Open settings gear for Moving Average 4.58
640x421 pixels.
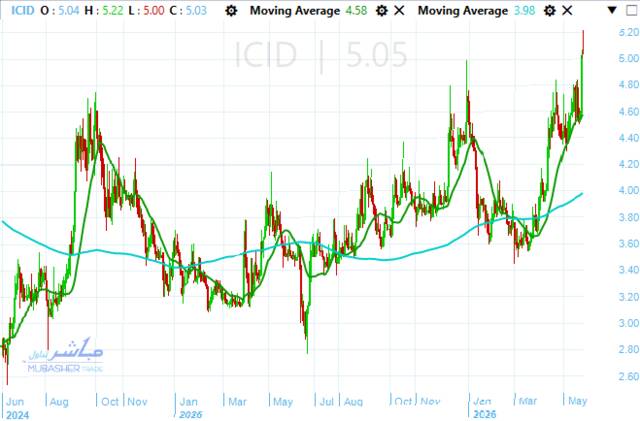(382, 11)
